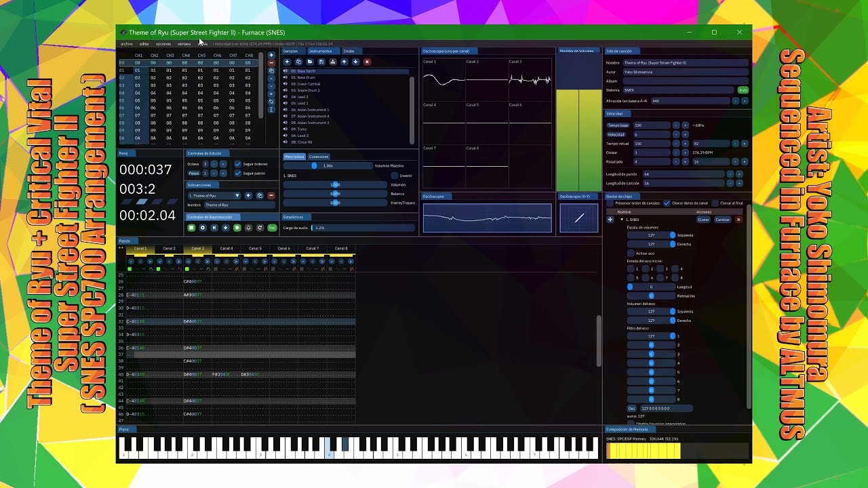
Task: Move order down chevron icon
Action: pyautogui.click(x=271, y=86)
